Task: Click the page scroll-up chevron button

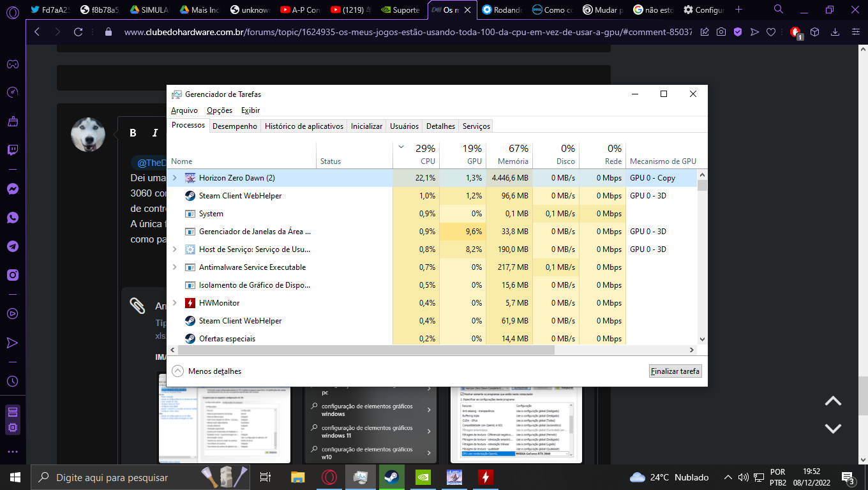Action: click(833, 401)
